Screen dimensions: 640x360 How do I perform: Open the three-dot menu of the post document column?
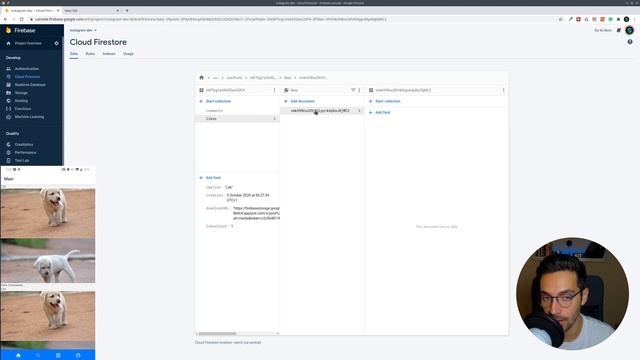pyautogui.click(x=274, y=90)
